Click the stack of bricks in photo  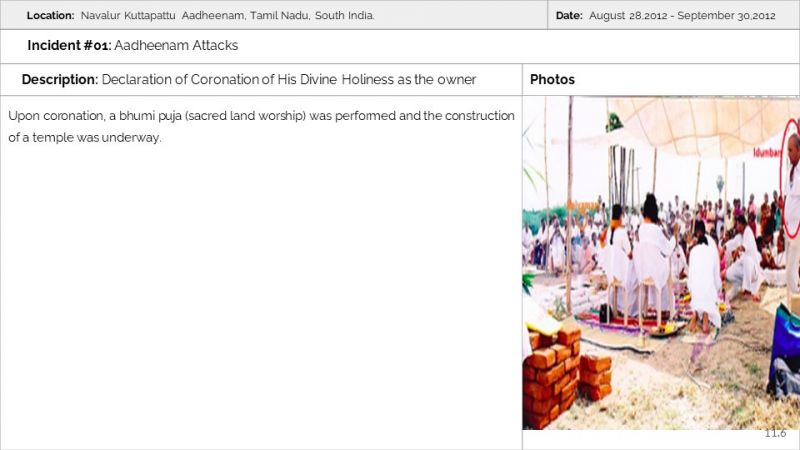[564, 375]
